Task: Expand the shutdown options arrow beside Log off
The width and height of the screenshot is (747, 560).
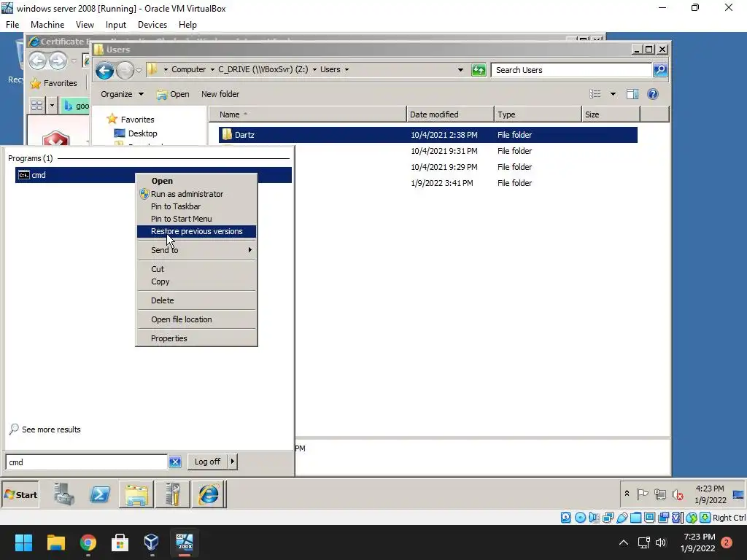Action: (233, 462)
